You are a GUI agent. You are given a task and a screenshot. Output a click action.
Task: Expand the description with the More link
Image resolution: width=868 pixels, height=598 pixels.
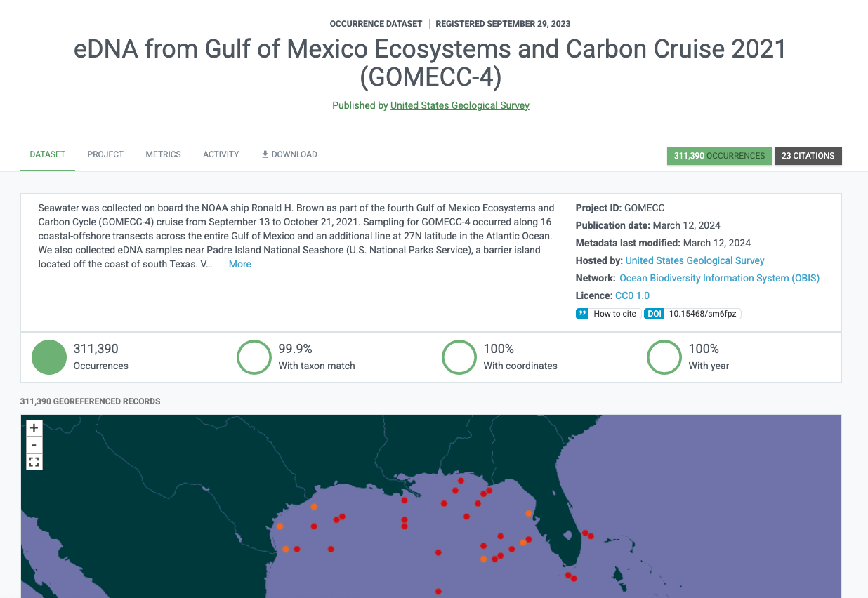point(239,263)
